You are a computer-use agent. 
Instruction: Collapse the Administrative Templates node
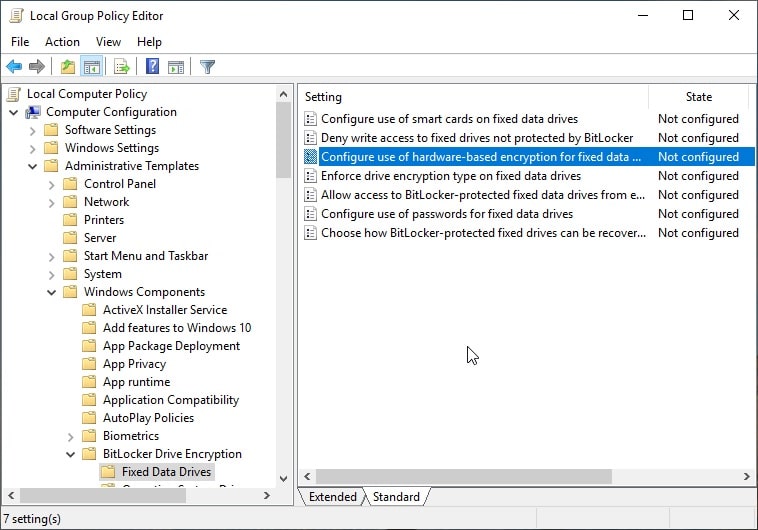point(32,167)
